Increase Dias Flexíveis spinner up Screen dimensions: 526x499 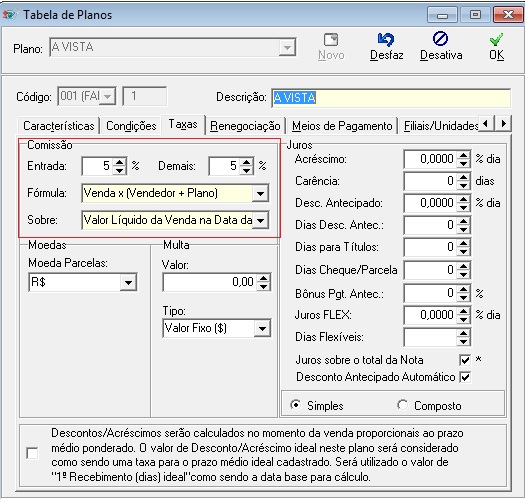point(464,333)
